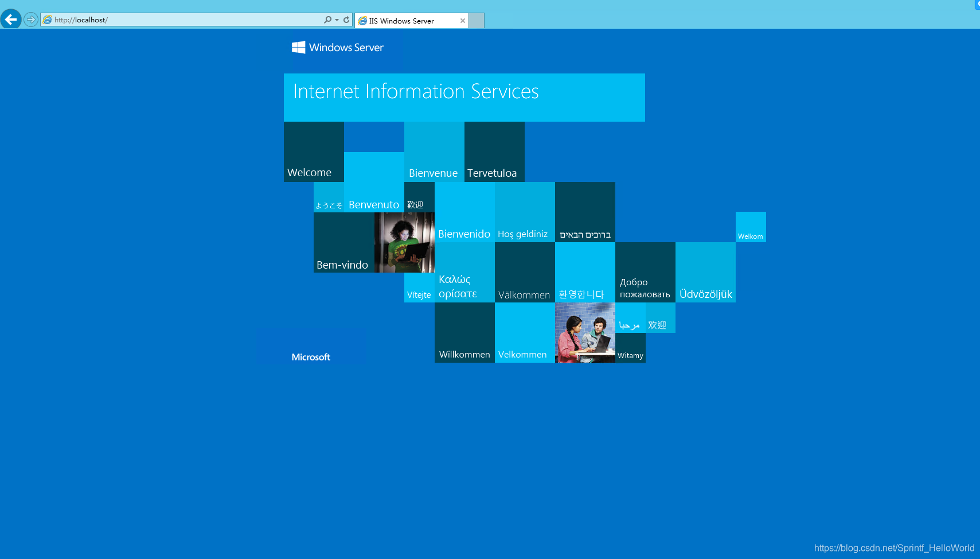Click the Witamy tile

click(630, 348)
